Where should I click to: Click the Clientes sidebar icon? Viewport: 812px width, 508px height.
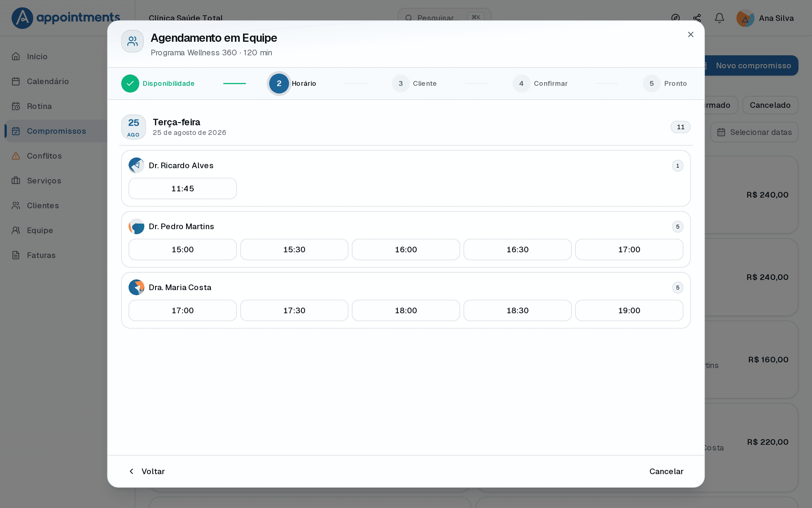coord(16,206)
